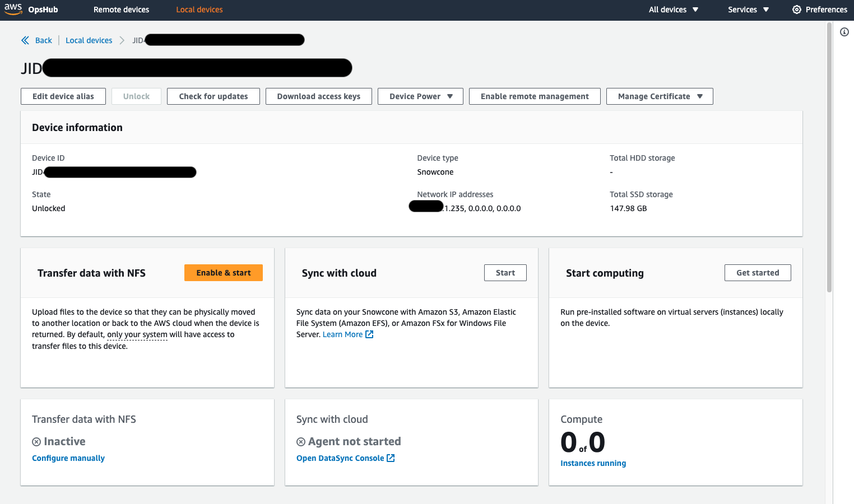
Task: Click the Open DataSync Console external icon
Action: (391, 458)
